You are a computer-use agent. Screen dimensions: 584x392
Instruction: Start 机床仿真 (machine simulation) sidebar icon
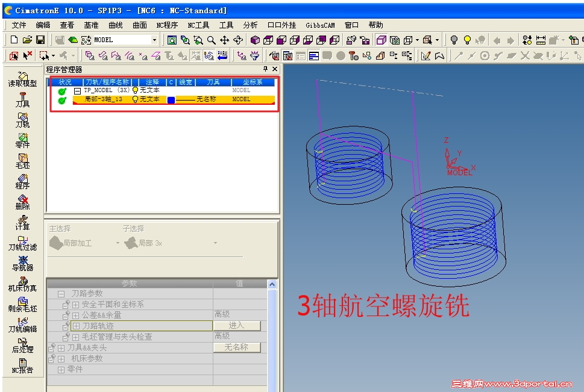click(x=23, y=284)
